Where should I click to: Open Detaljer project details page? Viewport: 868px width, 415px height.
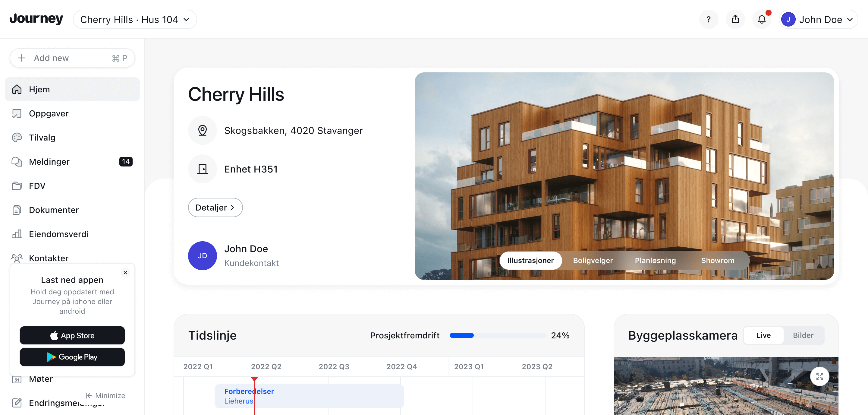coord(215,207)
